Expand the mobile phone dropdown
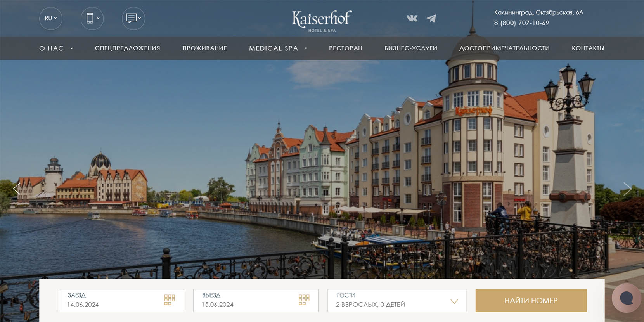 click(92, 18)
